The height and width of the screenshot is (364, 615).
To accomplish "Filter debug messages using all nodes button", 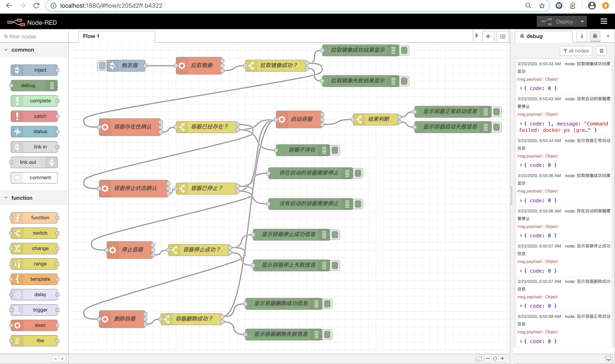I will click(576, 51).
